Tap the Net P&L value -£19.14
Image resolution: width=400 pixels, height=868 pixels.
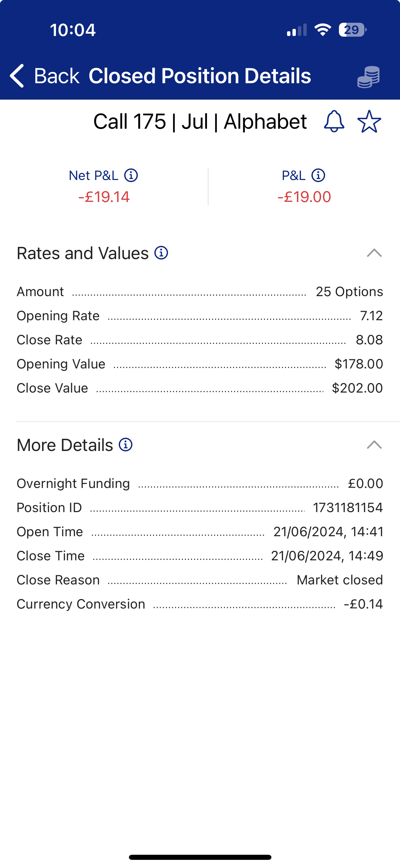[x=104, y=197]
